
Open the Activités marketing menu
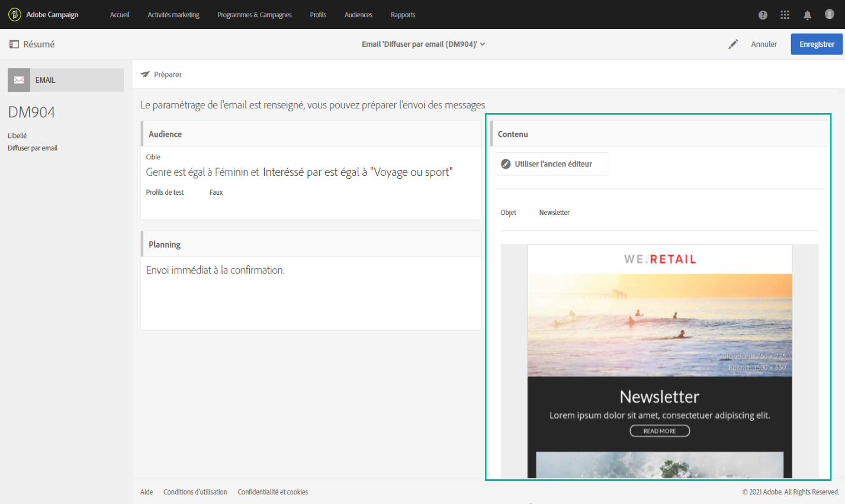(x=174, y=15)
